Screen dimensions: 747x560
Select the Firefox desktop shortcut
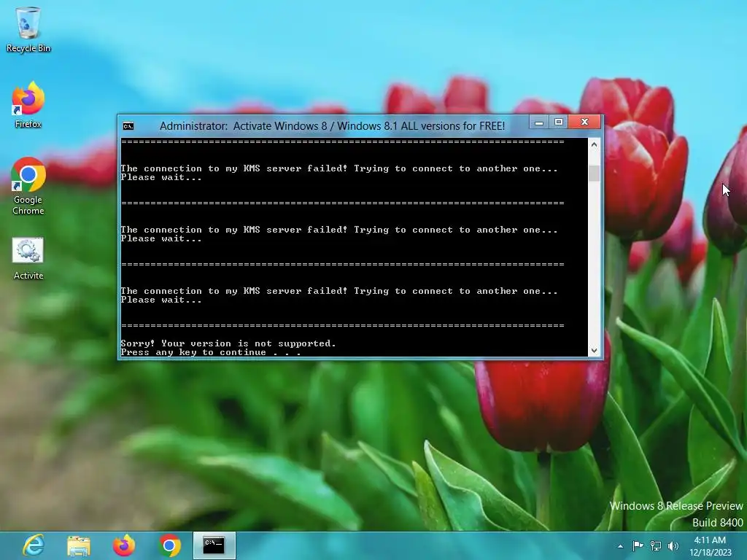[x=28, y=105]
